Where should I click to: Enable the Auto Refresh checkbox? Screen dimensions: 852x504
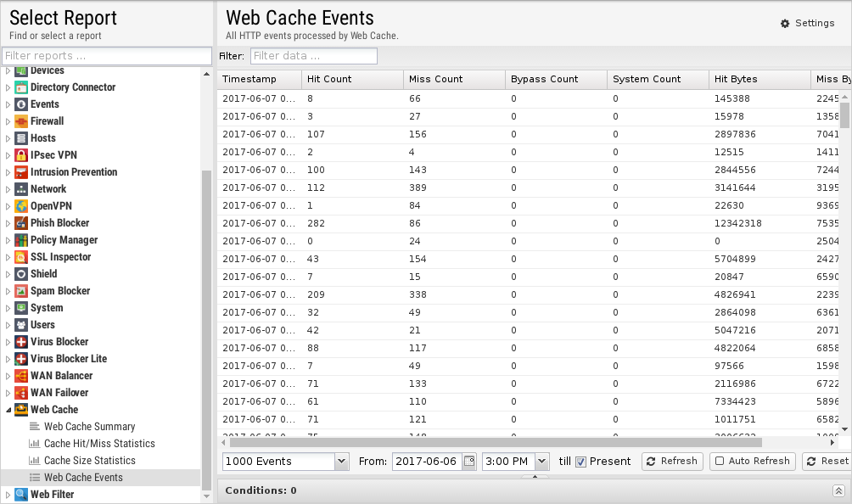720,462
